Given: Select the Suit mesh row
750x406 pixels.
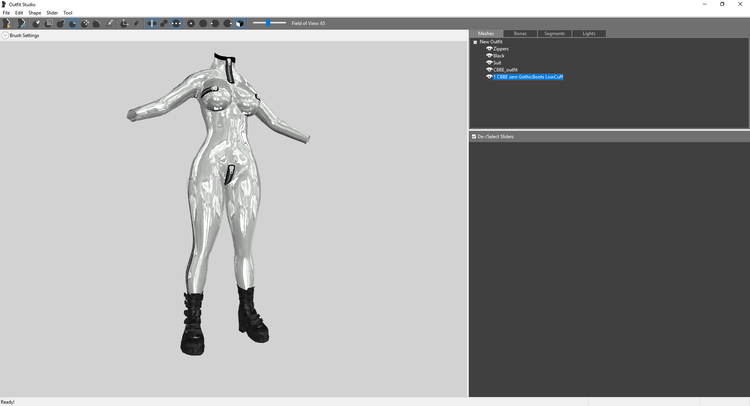Looking at the screenshot, I should [497, 63].
